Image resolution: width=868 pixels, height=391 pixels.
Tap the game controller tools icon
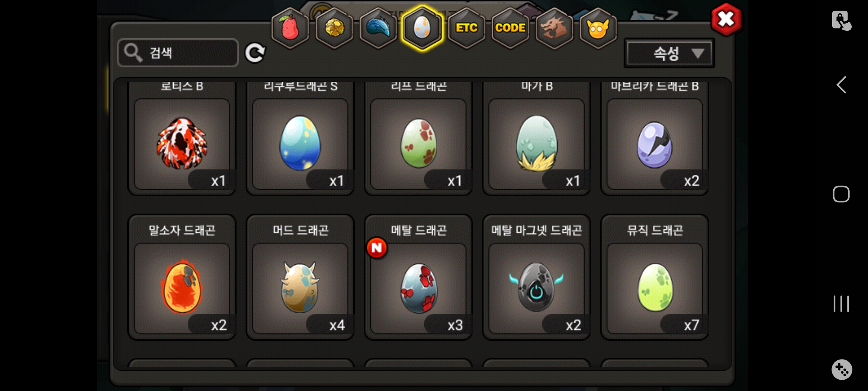(842, 370)
